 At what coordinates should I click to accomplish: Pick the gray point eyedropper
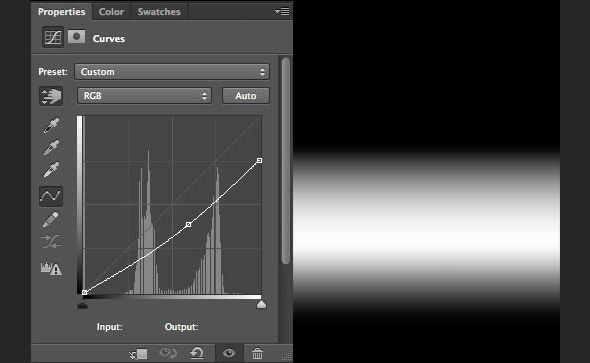coord(51,147)
